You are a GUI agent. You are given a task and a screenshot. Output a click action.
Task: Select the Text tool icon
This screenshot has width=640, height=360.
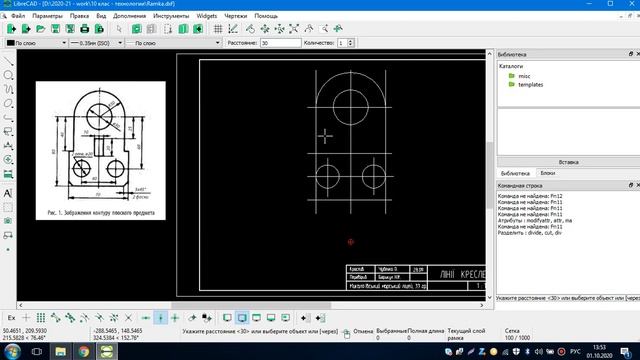[8, 193]
